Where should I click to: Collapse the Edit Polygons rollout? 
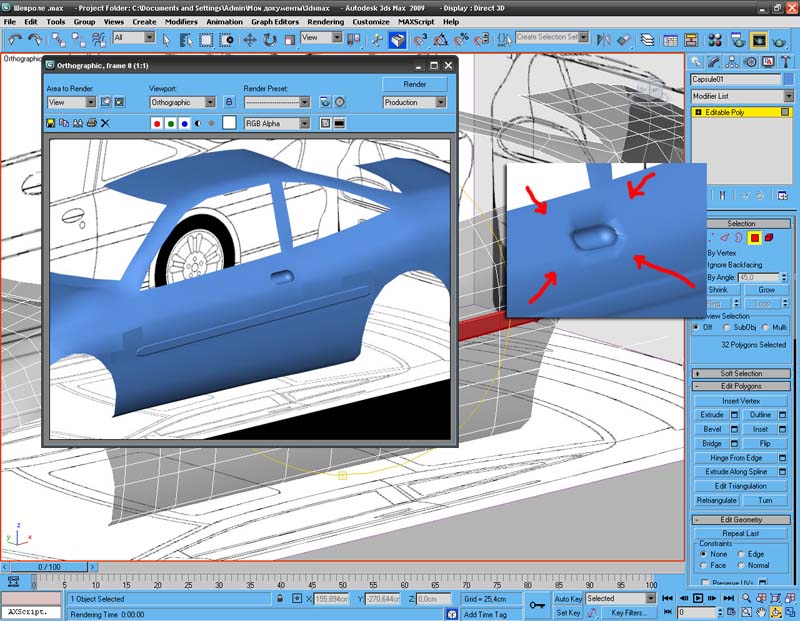(x=741, y=386)
